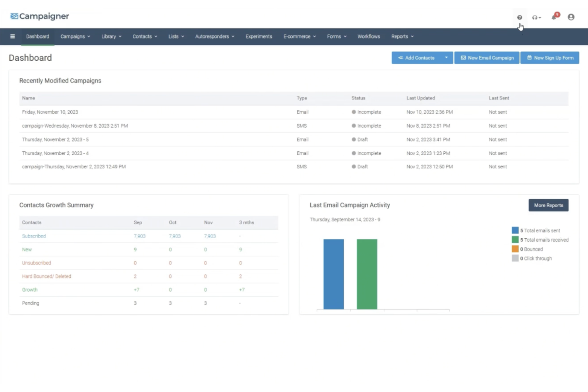Click the Draft status indicator for Thursday campaign
The width and height of the screenshot is (588, 392).
click(x=353, y=139)
